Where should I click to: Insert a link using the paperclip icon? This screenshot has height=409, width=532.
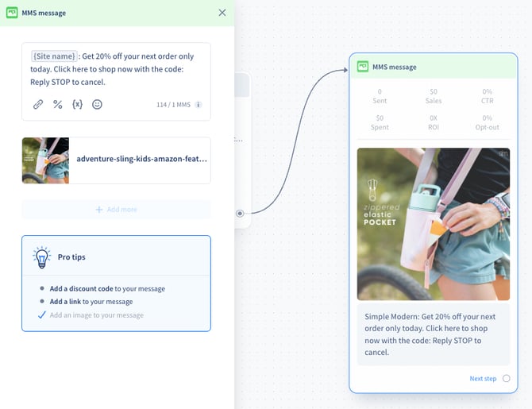pos(38,104)
